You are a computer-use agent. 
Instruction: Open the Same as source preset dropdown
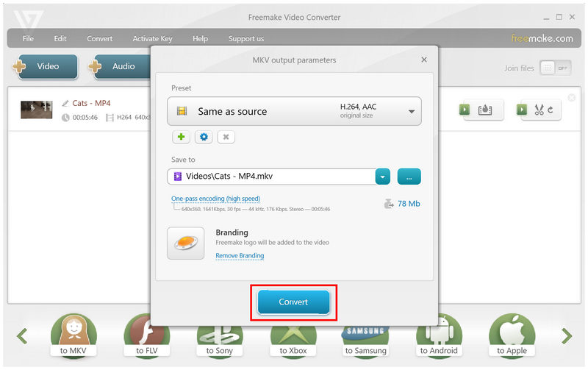pos(295,111)
